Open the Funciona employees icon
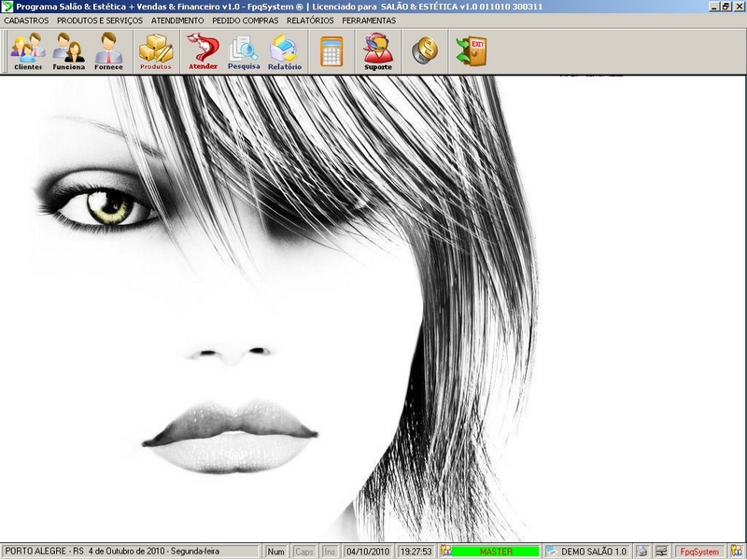The height and width of the screenshot is (560, 747). click(x=68, y=51)
